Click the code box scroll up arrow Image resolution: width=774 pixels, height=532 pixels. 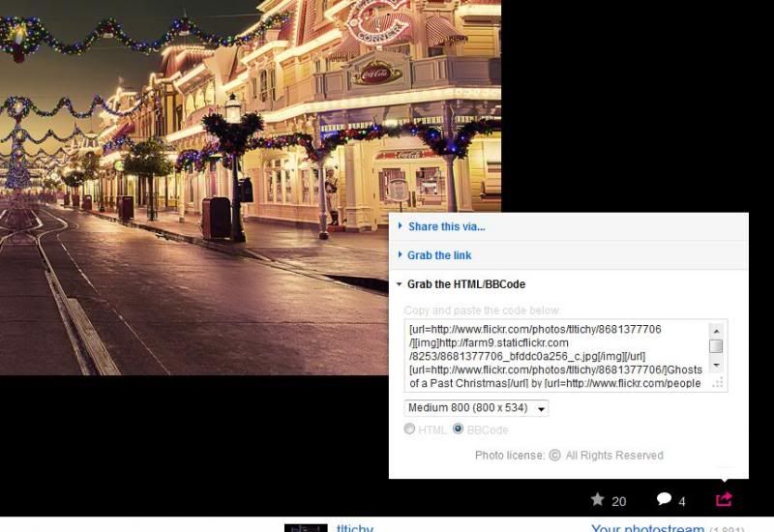click(716, 331)
